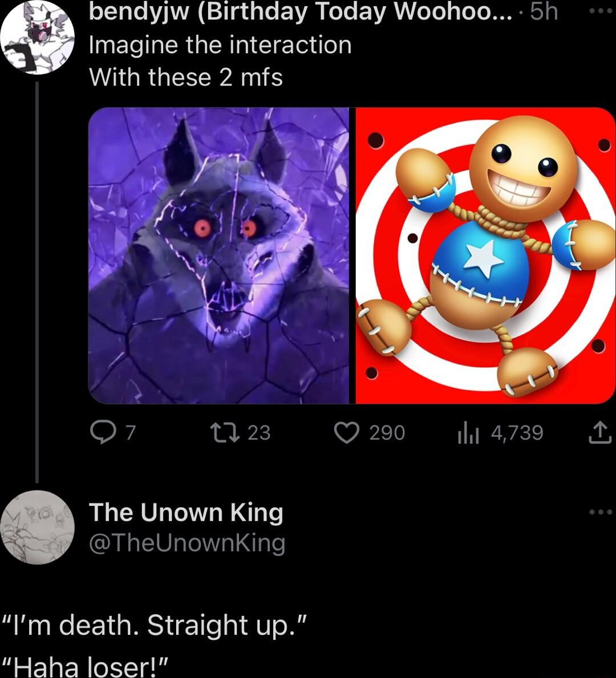The height and width of the screenshot is (678, 616).
Task: Open three-dot menu on bendyjw's tweet
Action: coord(600,12)
